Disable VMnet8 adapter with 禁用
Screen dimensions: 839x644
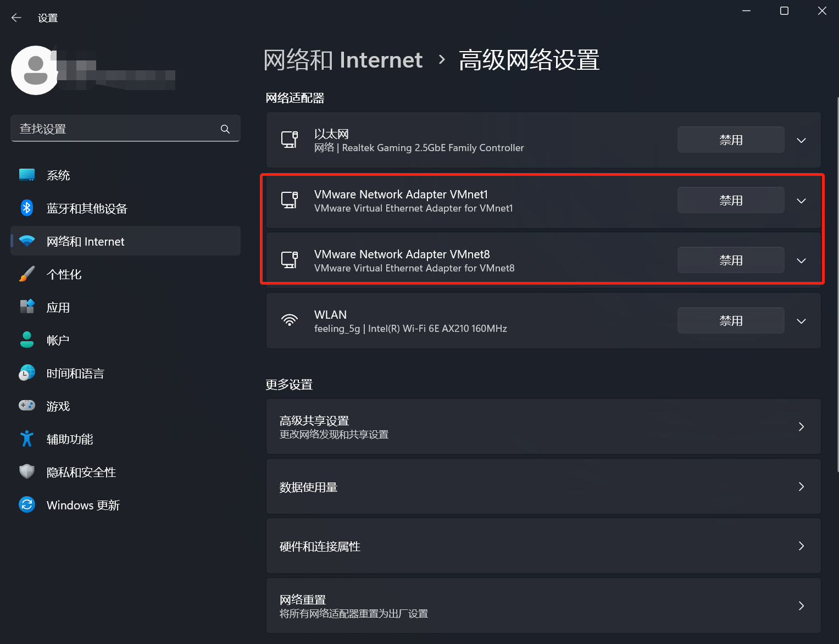(x=731, y=260)
